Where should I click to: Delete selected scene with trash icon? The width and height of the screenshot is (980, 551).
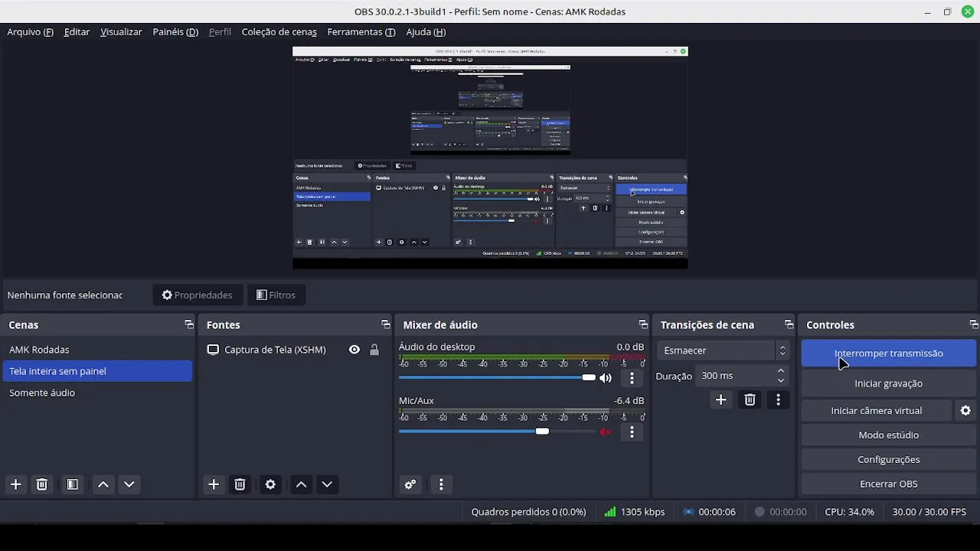[42, 484]
